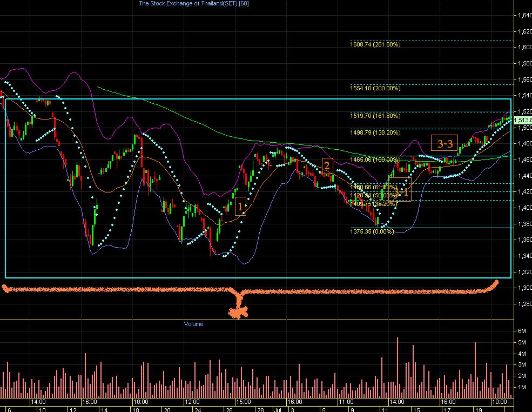Click the 1M volume axis label
This screenshot has width=532, height=412.
pyautogui.click(x=522, y=387)
